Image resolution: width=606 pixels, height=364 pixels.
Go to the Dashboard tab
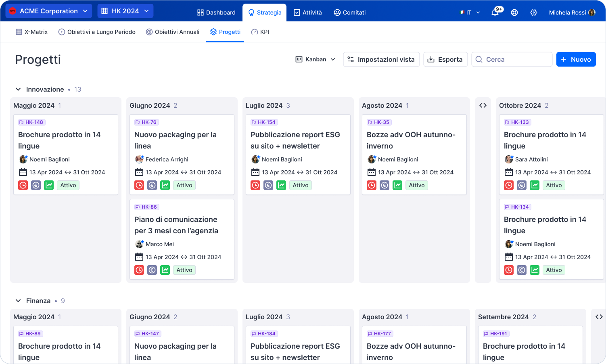pyautogui.click(x=216, y=13)
